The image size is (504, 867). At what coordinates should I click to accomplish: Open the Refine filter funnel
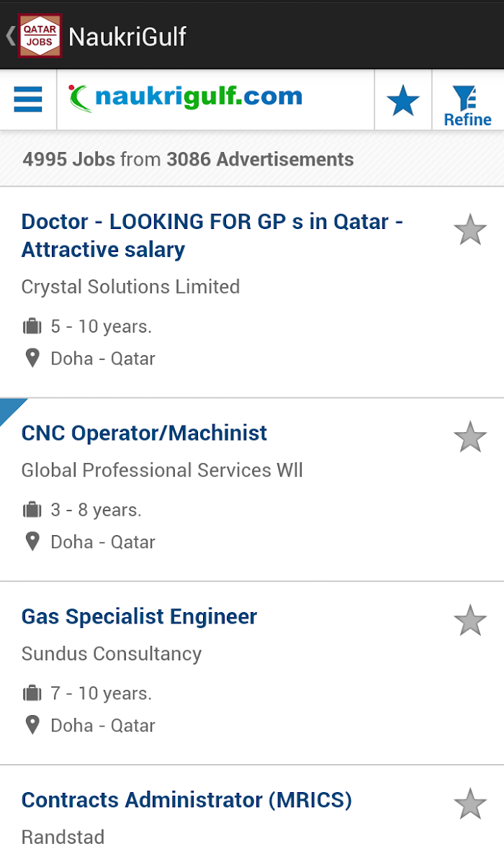(x=467, y=105)
